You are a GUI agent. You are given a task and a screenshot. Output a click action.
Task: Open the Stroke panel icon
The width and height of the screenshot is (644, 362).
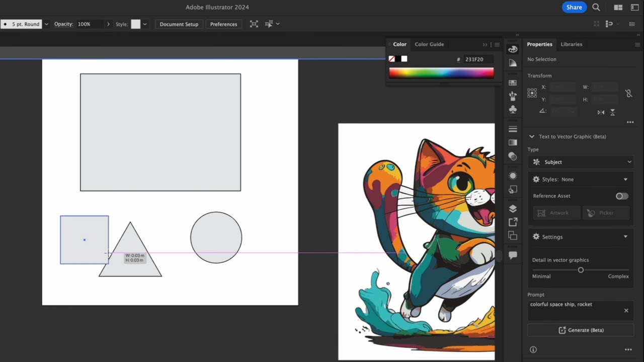point(513,129)
